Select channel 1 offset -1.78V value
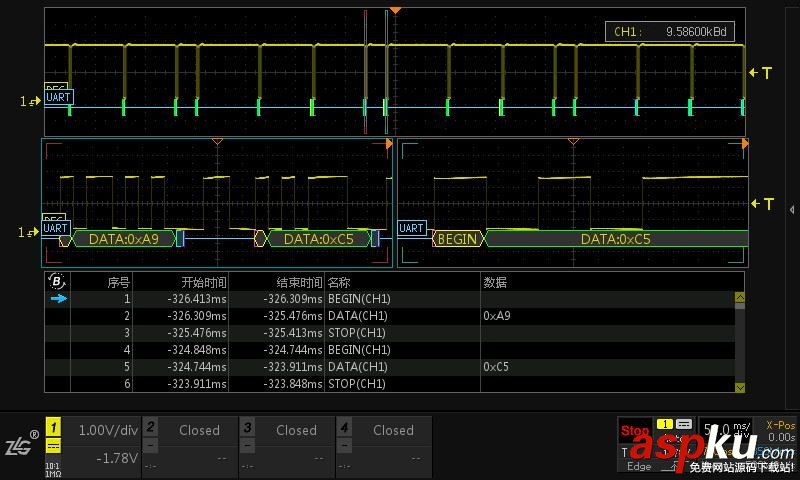Screen dimensions: 800x480 [x=117, y=458]
